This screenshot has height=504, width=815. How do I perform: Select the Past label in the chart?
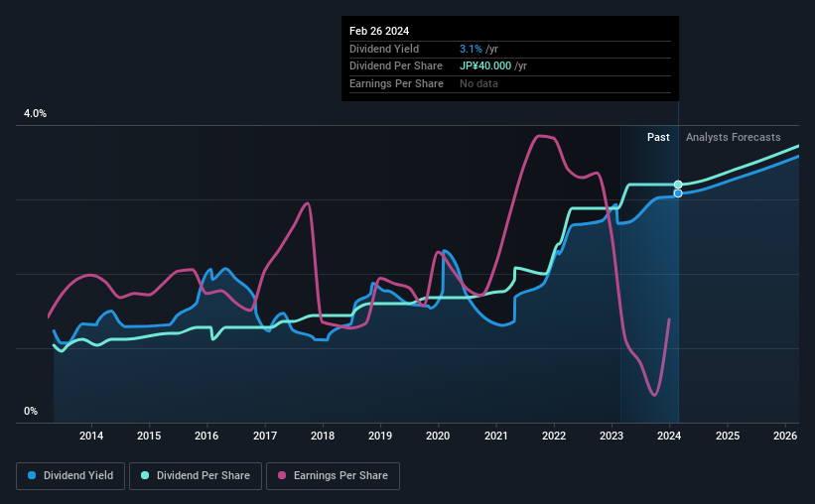[658, 137]
